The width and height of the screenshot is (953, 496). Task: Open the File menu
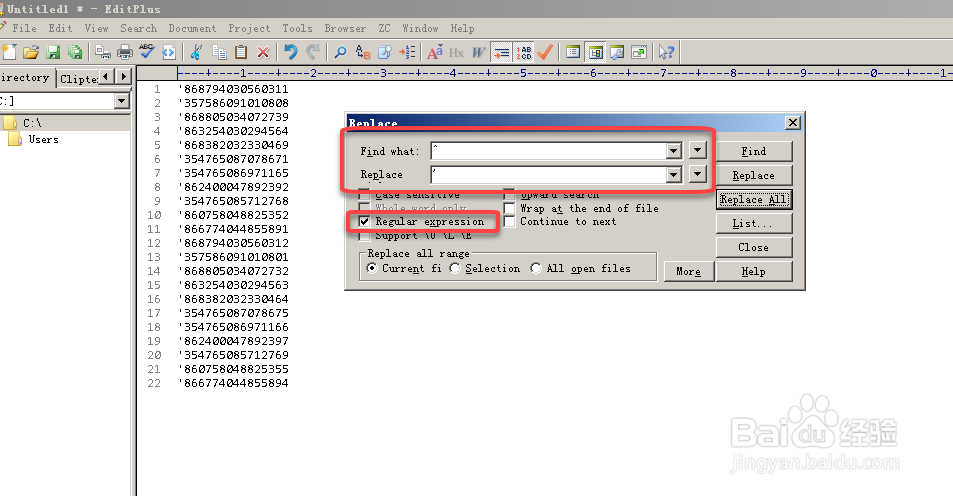click(24, 28)
